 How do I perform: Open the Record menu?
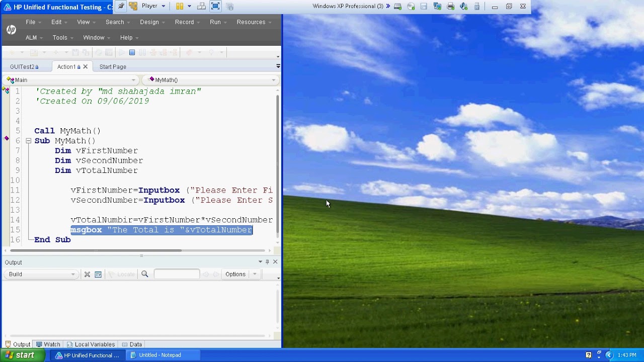[187, 22]
